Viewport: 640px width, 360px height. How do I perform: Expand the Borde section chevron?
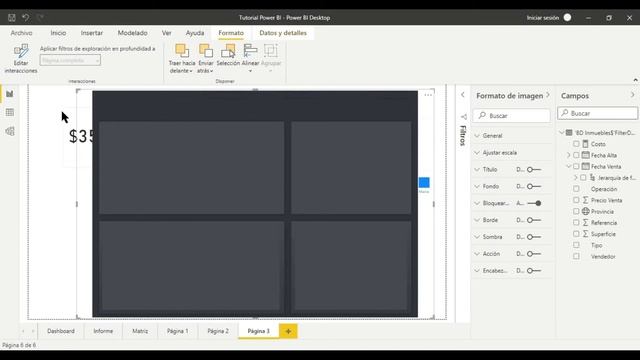(477, 220)
